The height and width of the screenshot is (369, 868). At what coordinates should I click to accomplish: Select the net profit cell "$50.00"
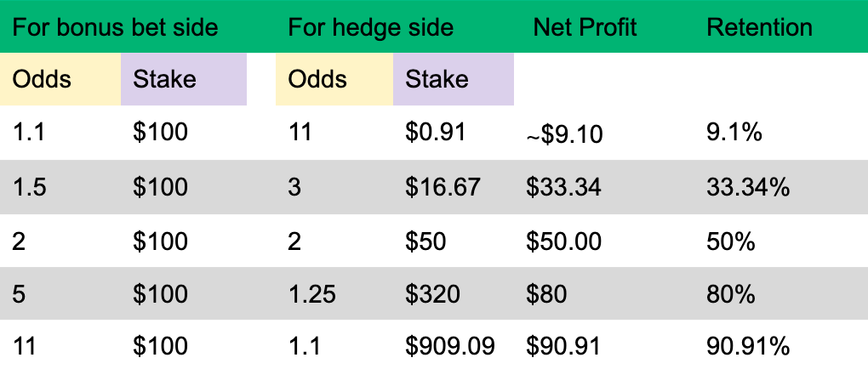(x=563, y=241)
